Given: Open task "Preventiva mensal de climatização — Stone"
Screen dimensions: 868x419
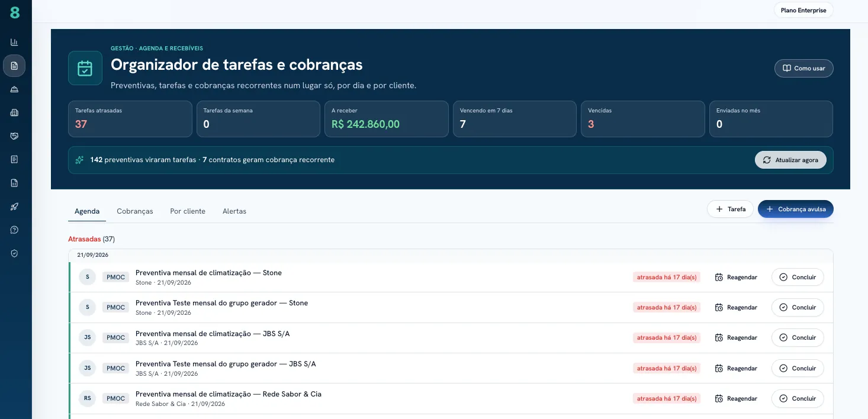Looking at the screenshot, I should [x=208, y=273].
